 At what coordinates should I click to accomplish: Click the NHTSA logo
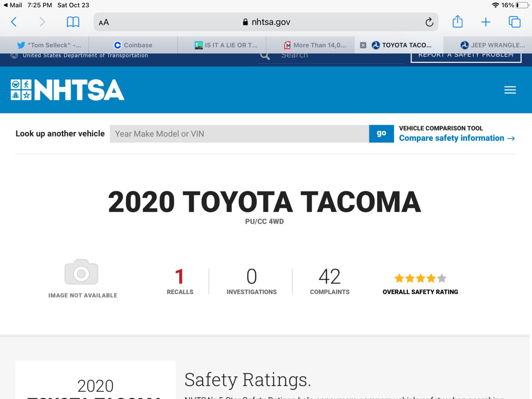[67, 90]
